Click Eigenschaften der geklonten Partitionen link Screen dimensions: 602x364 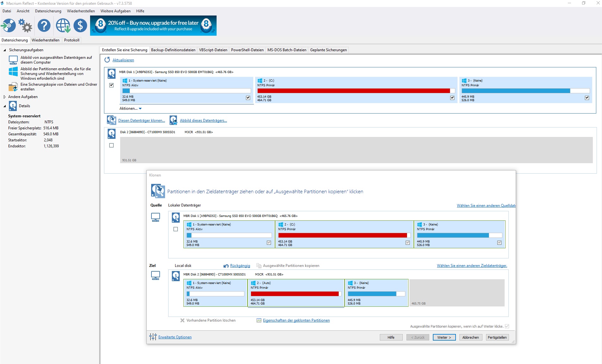(296, 320)
